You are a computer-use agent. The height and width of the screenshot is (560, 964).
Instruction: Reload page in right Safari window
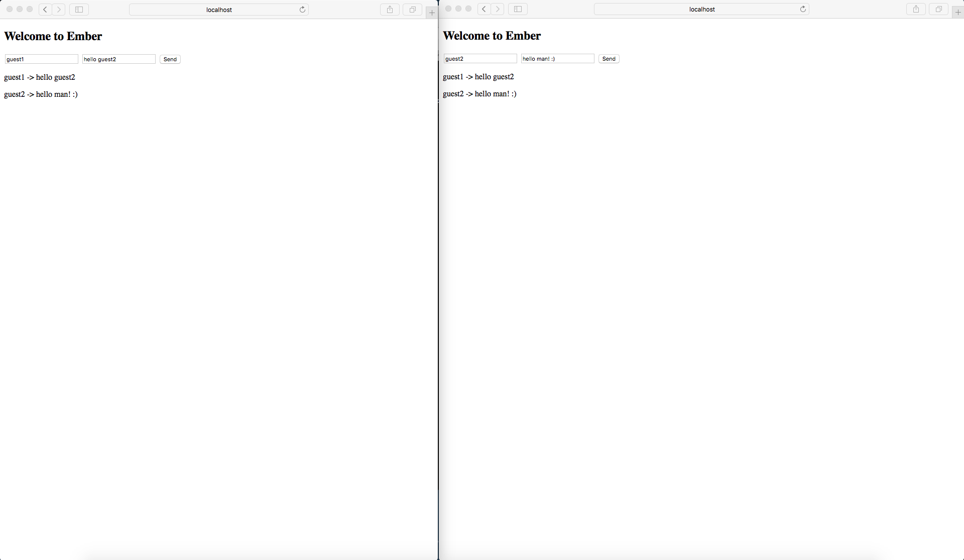[803, 9]
